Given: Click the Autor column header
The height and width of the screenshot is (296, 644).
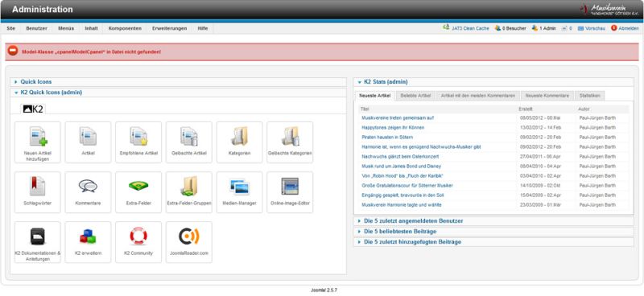Looking at the screenshot, I should [584, 109].
